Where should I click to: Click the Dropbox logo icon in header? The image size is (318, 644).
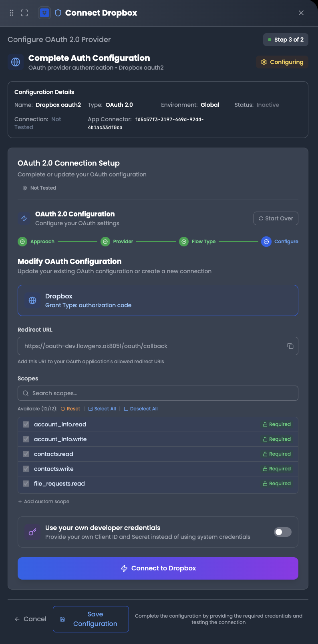pos(44,13)
